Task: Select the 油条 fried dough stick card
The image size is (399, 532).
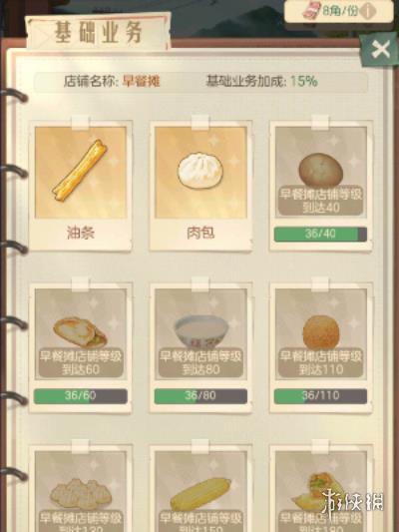Action: [x=81, y=185]
